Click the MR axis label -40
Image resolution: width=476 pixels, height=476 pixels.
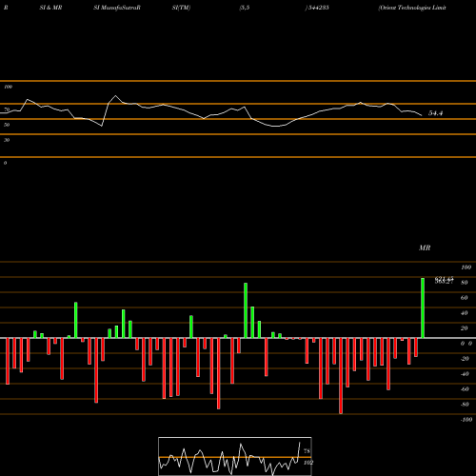465,374
